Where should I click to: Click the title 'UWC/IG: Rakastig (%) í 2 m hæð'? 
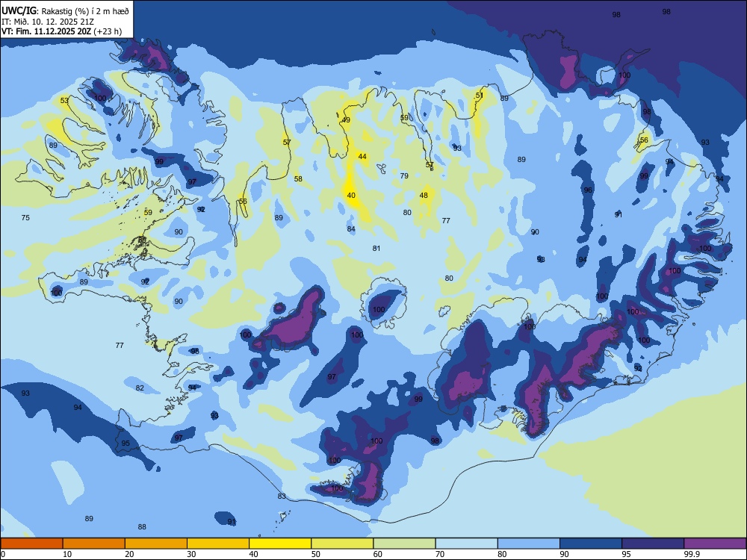coord(65,10)
